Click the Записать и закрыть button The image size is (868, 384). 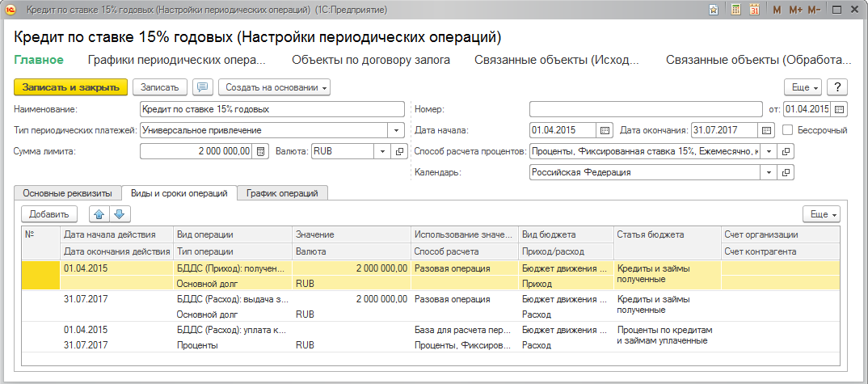coord(71,87)
